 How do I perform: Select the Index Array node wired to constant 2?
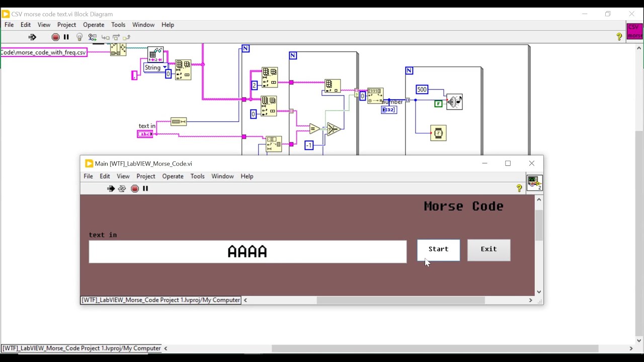tap(269, 78)
